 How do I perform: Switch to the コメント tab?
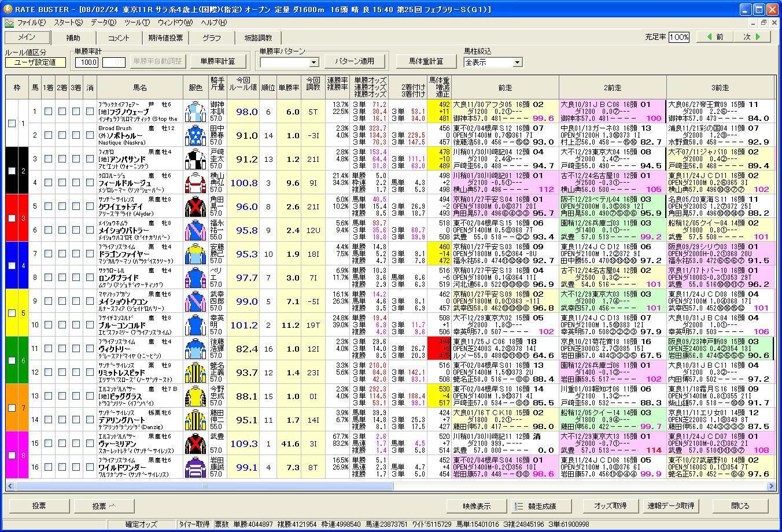pos(119,38)
